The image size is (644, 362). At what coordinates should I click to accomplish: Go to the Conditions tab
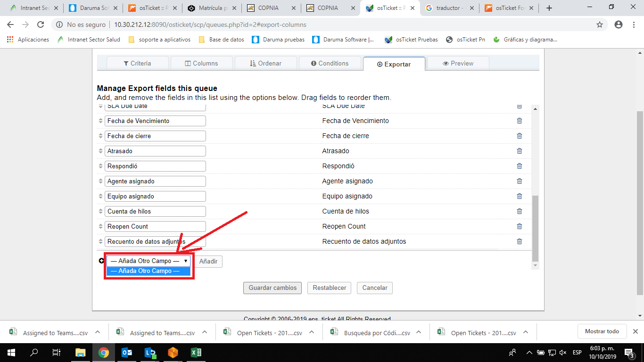(x=330, y=63)
